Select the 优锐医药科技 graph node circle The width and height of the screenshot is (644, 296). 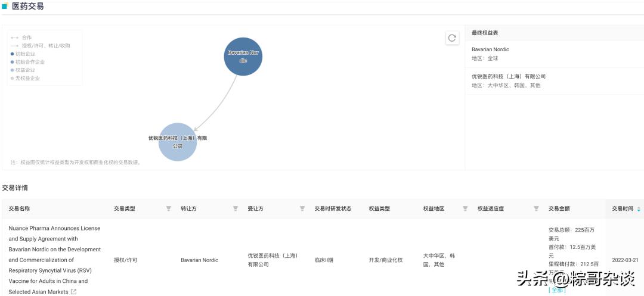click(178, 142)
